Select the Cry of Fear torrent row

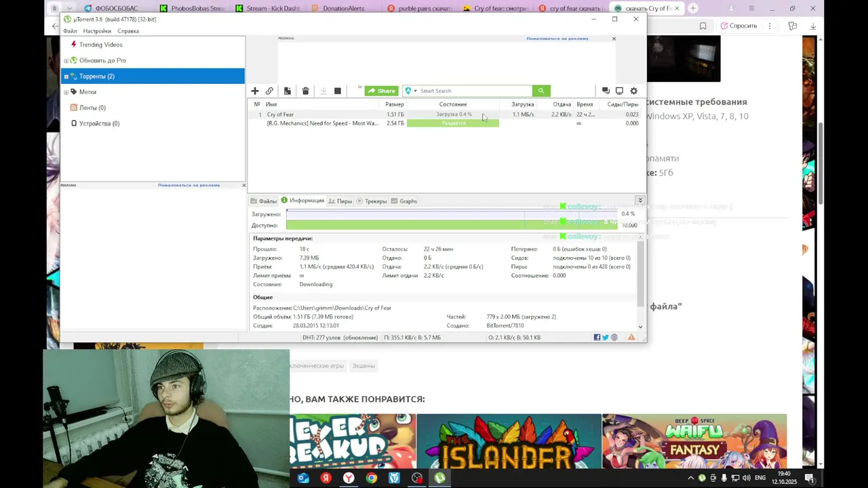click(446, 115)
